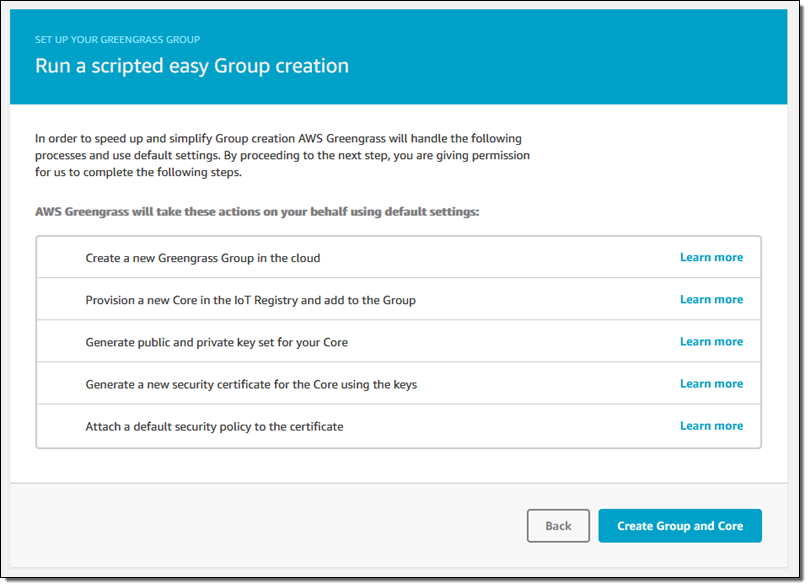
Task: Click the 'Generate a new security certificate' text
Action: (x=251, y=384)
